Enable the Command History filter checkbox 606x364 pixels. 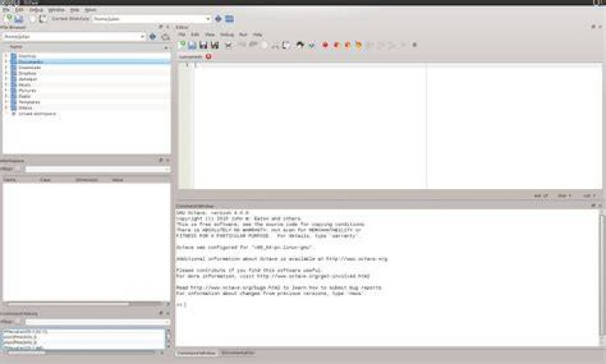tap(18, 321)
